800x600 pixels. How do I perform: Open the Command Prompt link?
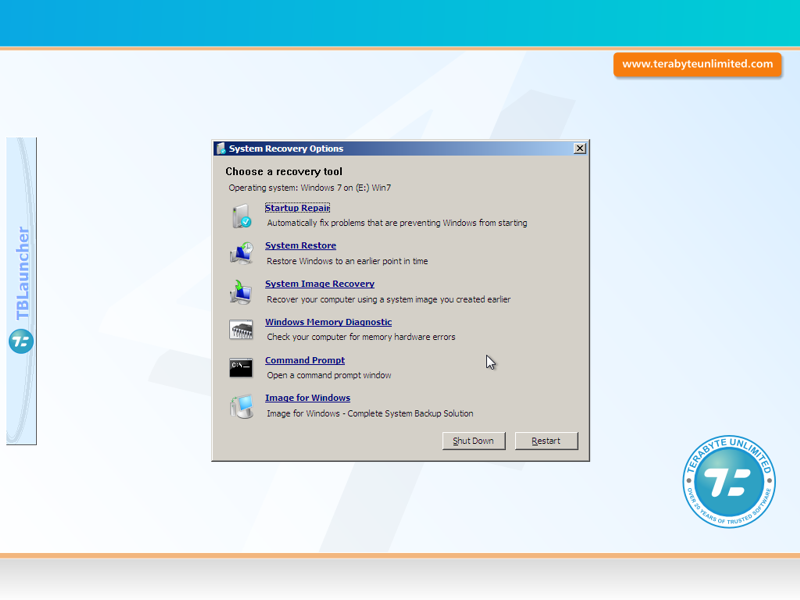[x=305, y=360]
